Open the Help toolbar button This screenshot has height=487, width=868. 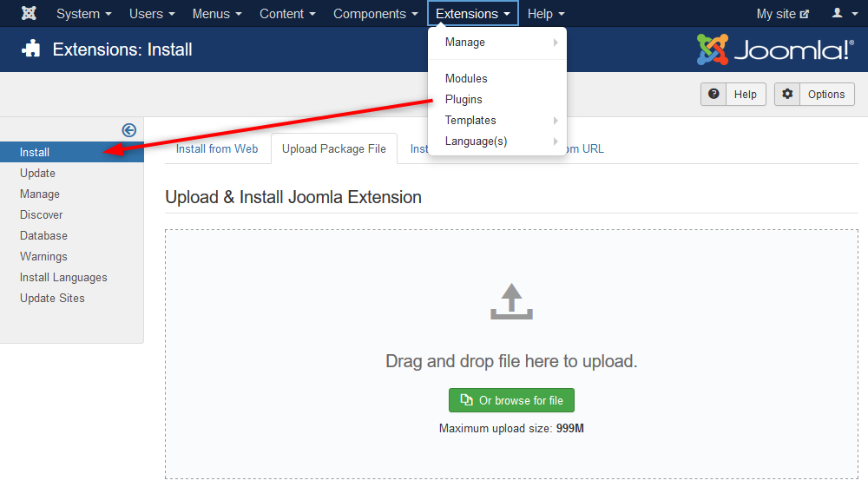tap(733, 95)
